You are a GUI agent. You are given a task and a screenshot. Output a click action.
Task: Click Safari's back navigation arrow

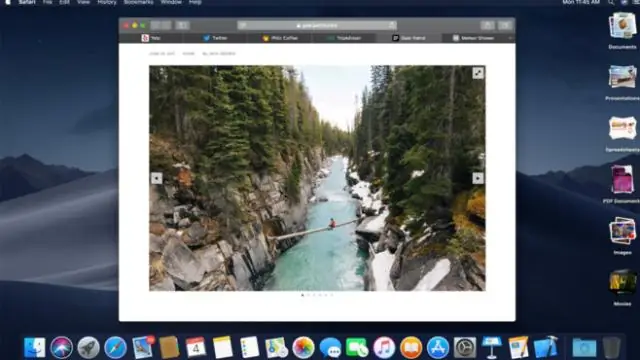pos(156,25)
